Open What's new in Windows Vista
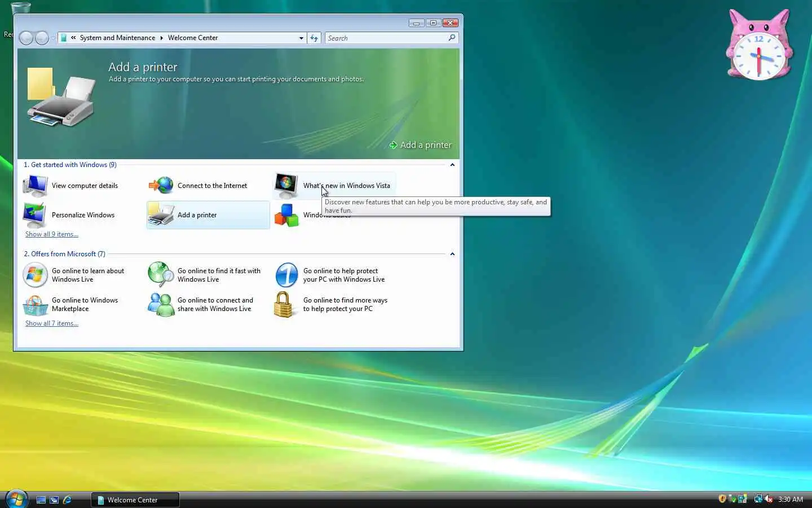812x508 pixels. tap(334, 186)
